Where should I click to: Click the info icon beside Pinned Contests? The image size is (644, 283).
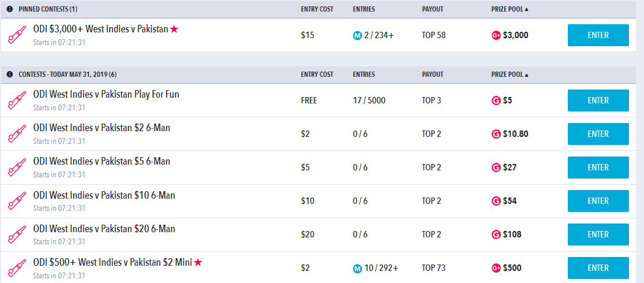pos(10,9)
